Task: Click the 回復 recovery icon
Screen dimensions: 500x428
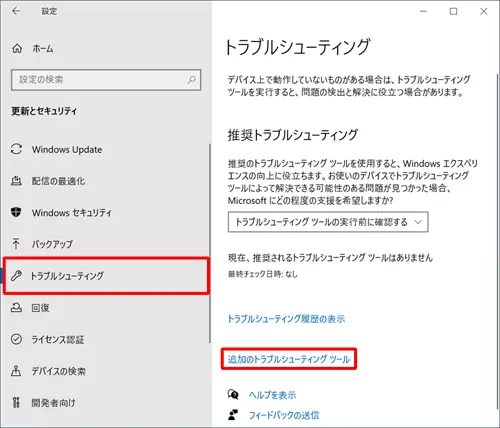Action: (16, 307)
